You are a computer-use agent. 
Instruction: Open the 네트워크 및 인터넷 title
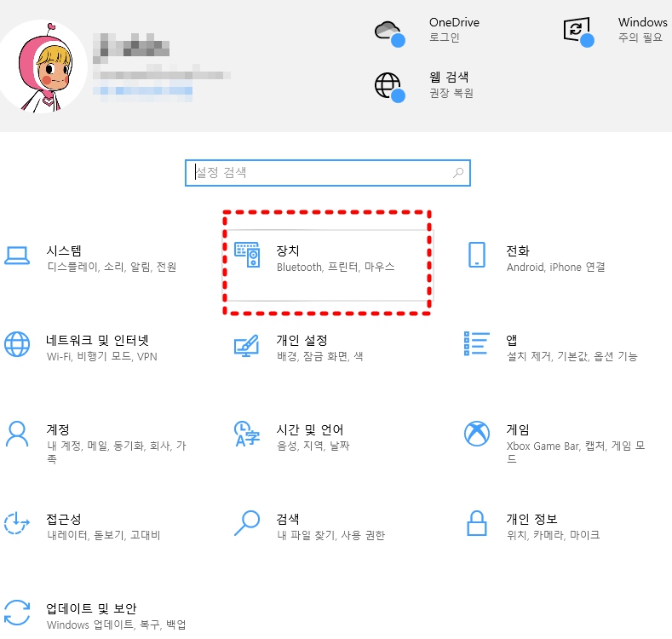(97, 340)
